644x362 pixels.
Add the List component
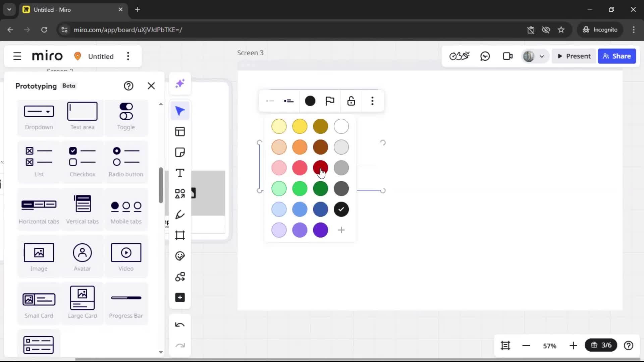pyautogui.click(x=39, y=162)
